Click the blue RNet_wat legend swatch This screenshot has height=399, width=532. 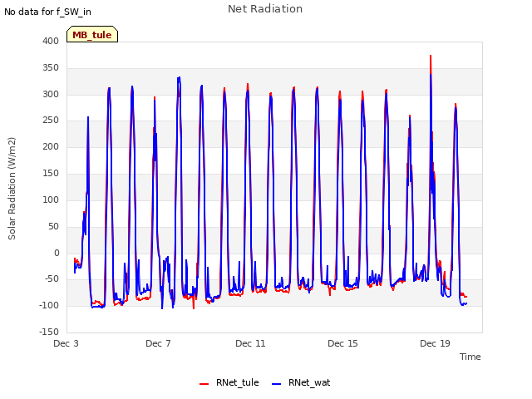276,384
